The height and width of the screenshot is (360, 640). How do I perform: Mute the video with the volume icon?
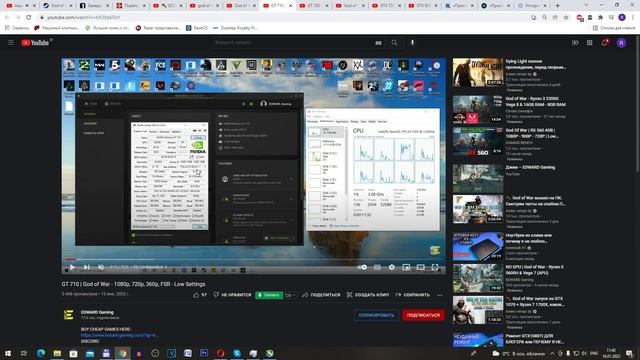[101, 267]
